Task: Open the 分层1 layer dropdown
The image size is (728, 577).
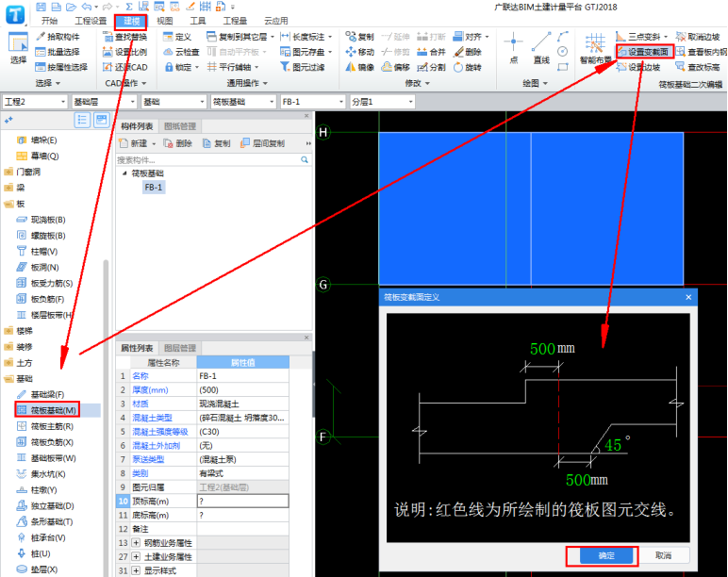Action: point(382,102)
